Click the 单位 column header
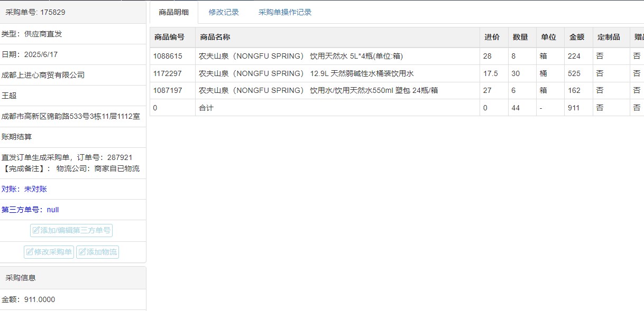Image resolution: width=644 pixels, height=311 pixels. coord(550,37)
